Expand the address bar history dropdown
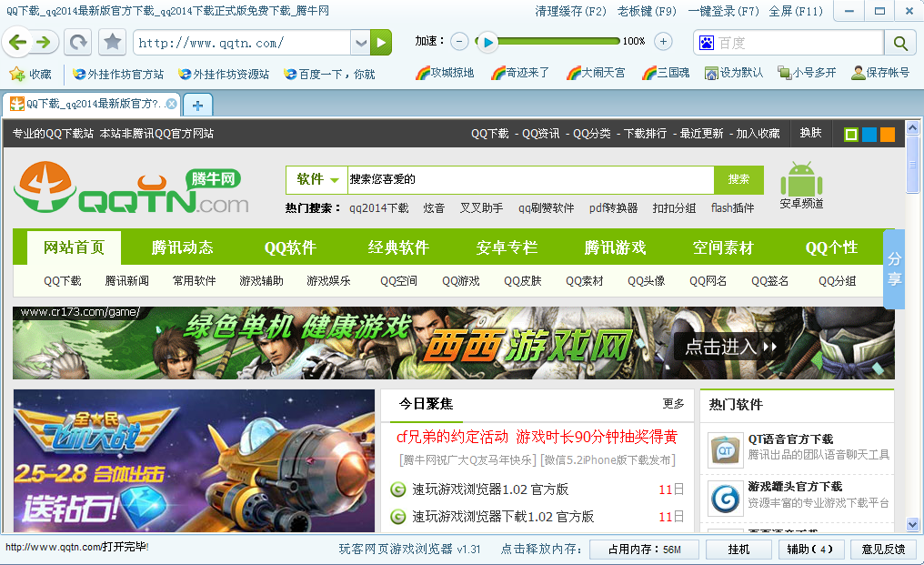 pyautogui.click(x=361, y=43)
